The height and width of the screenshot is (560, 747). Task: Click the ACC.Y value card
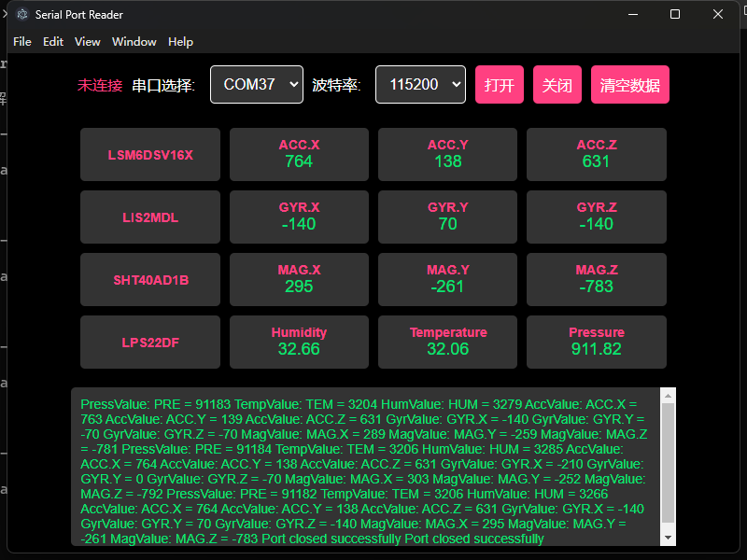tap(448, 154)
